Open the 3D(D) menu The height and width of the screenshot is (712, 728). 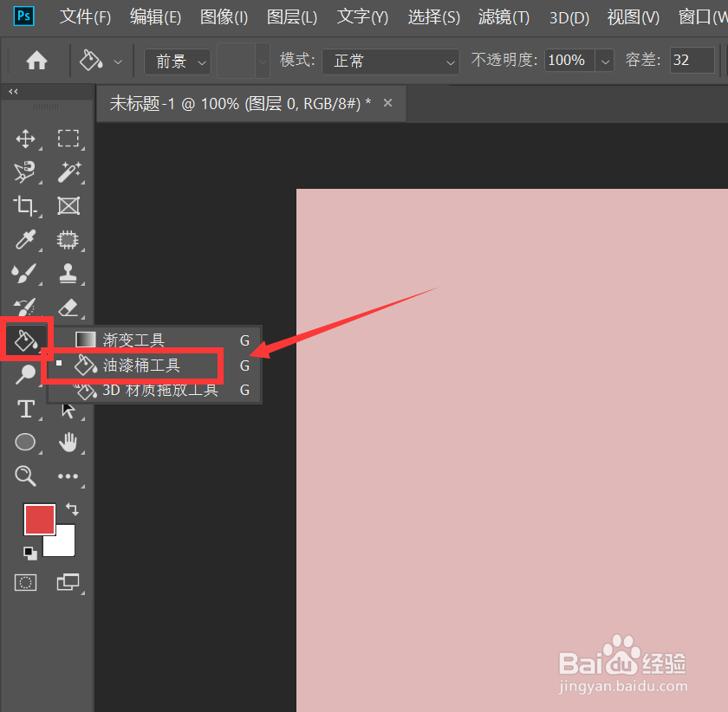click(569, 17)
